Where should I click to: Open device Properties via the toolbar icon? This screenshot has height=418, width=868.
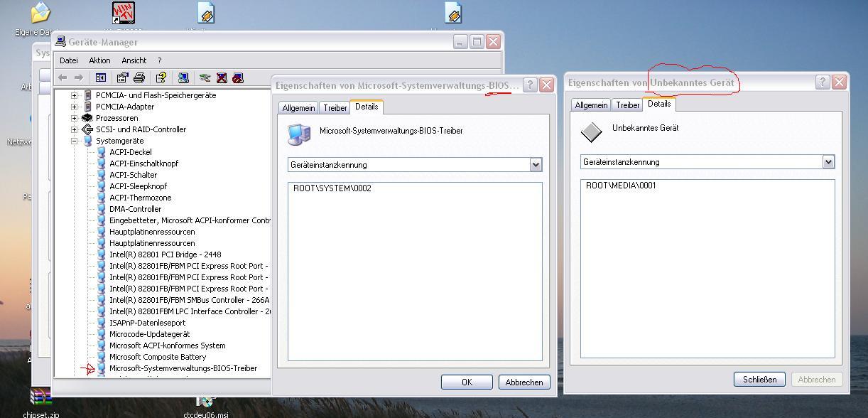point(122,77)
